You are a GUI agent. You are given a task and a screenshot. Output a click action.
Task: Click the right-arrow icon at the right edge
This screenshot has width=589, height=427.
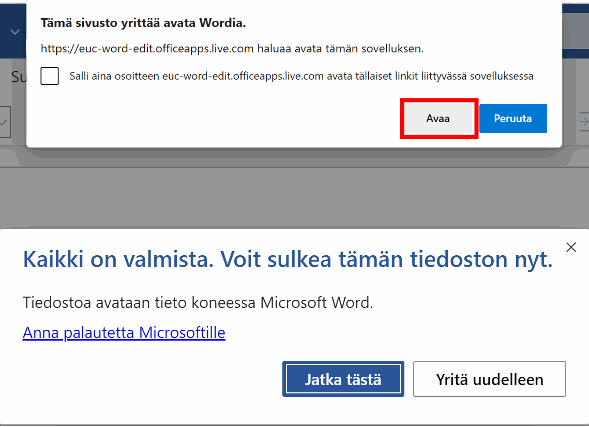(584, 121)
